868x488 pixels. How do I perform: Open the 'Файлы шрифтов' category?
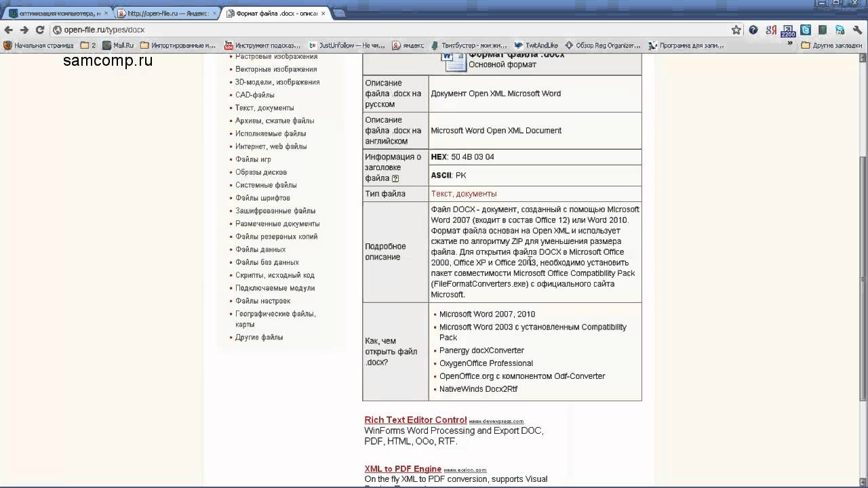click(262, 198)
